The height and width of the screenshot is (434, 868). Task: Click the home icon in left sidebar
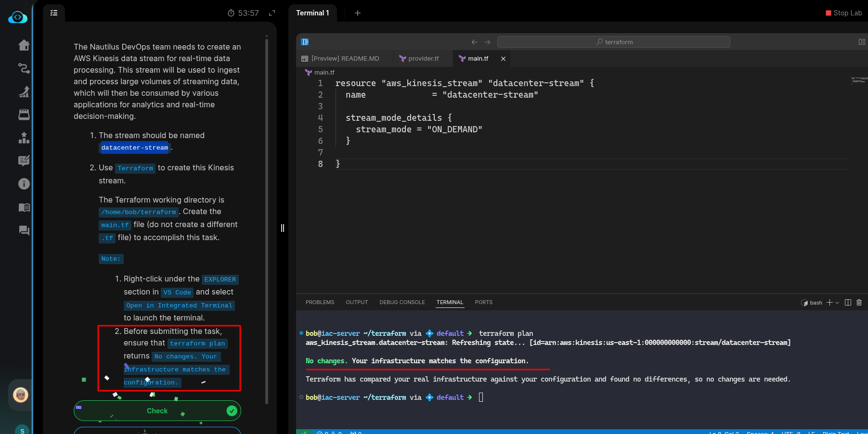24,45
